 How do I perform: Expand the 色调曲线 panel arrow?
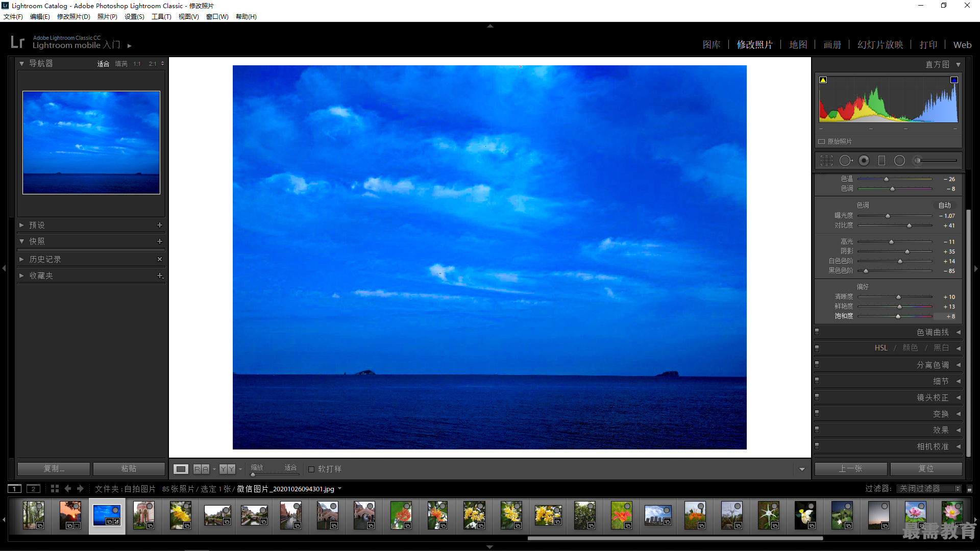click(x=958, y=332)
